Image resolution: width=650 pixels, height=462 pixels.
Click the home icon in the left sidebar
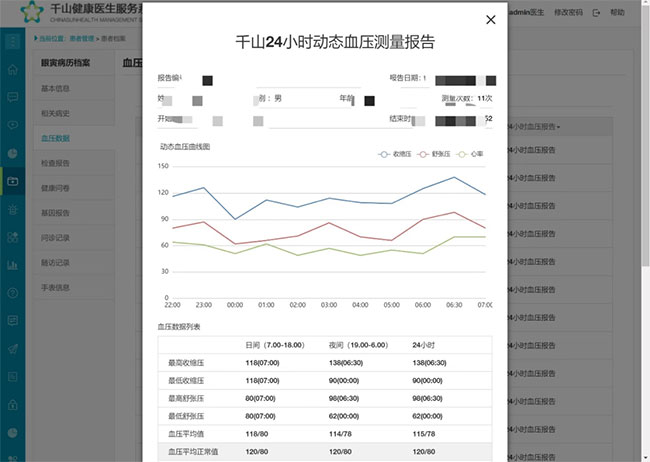(12, 69)
